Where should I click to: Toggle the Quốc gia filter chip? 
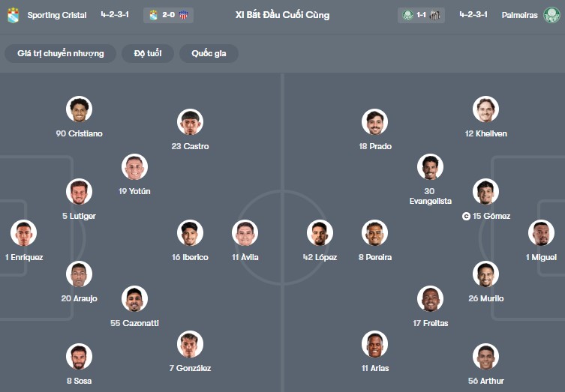(209, 54)
